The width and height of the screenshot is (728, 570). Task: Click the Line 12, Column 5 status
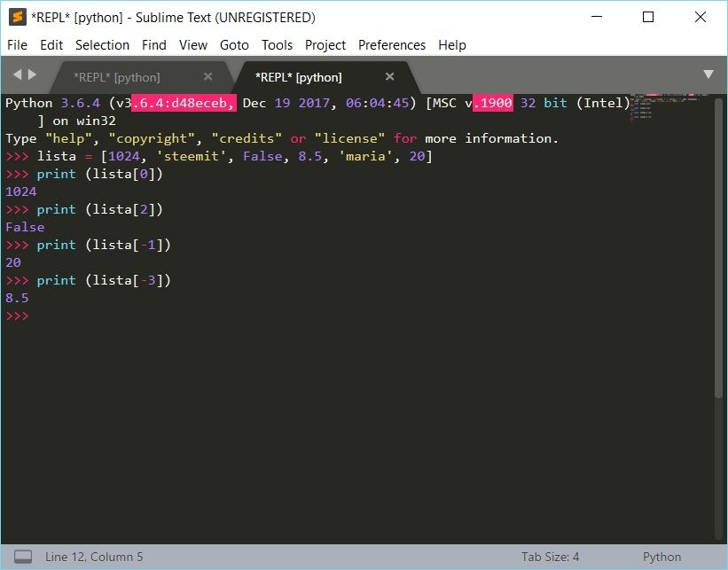click(94, 557)
